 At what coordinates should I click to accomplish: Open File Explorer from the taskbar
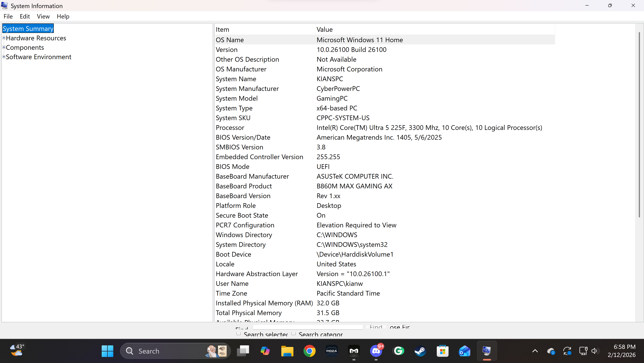287,351
